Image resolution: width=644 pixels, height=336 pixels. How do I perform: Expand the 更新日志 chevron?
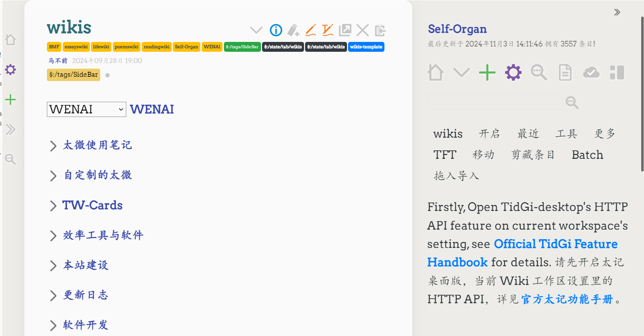(x=53, y=295)
